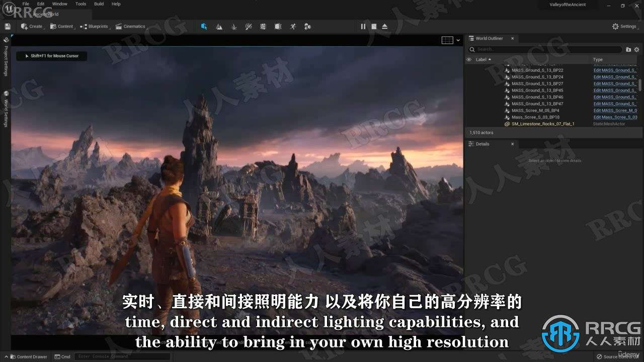Open the Cinematics toolbar dropdown

tap(130, 26)
